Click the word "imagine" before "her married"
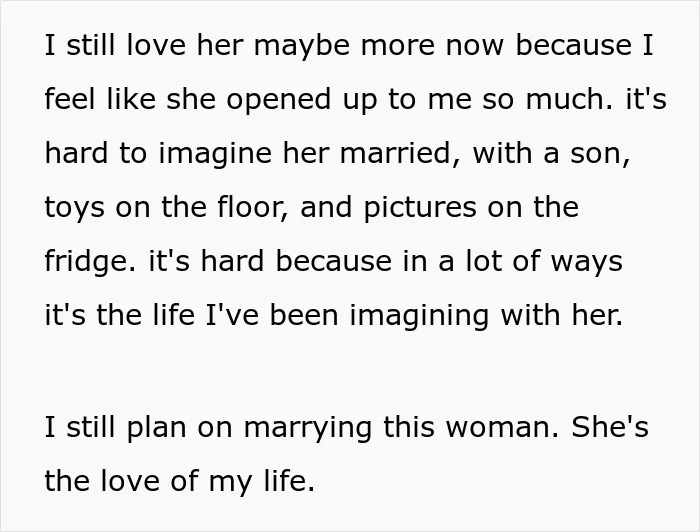 click(215, 154)
